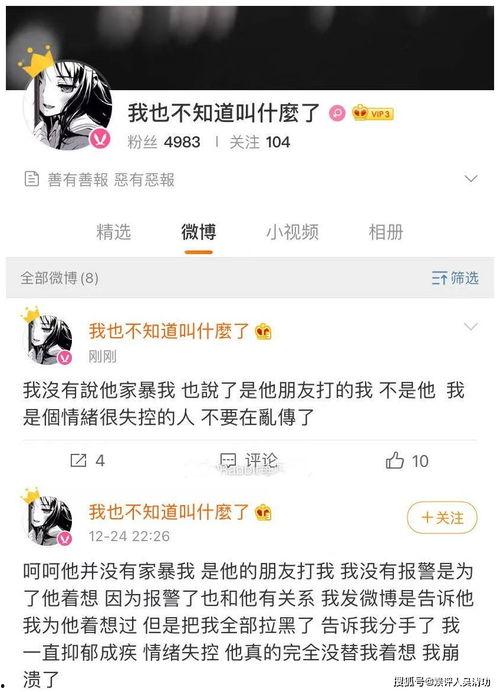Click the first post's author name
The width and height of the screenshot is (500, 692).
pos(169,331)
